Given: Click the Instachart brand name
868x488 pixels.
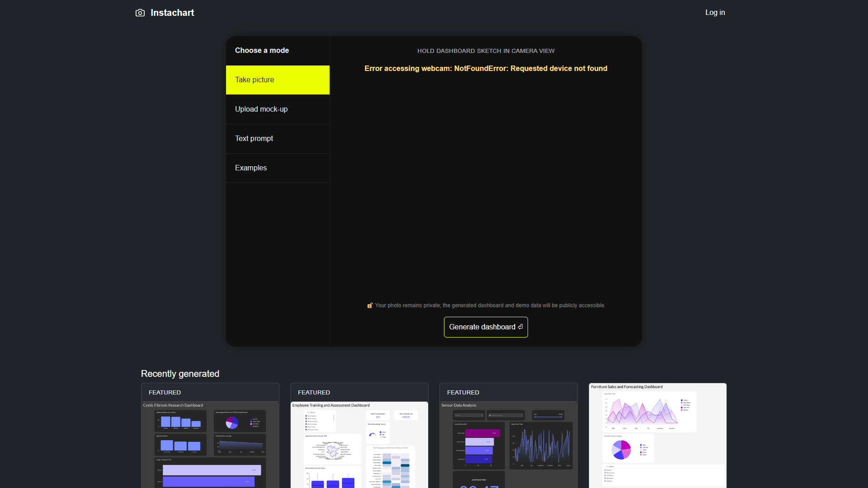Looking at the screenshot, I should (x=172, y=13).
